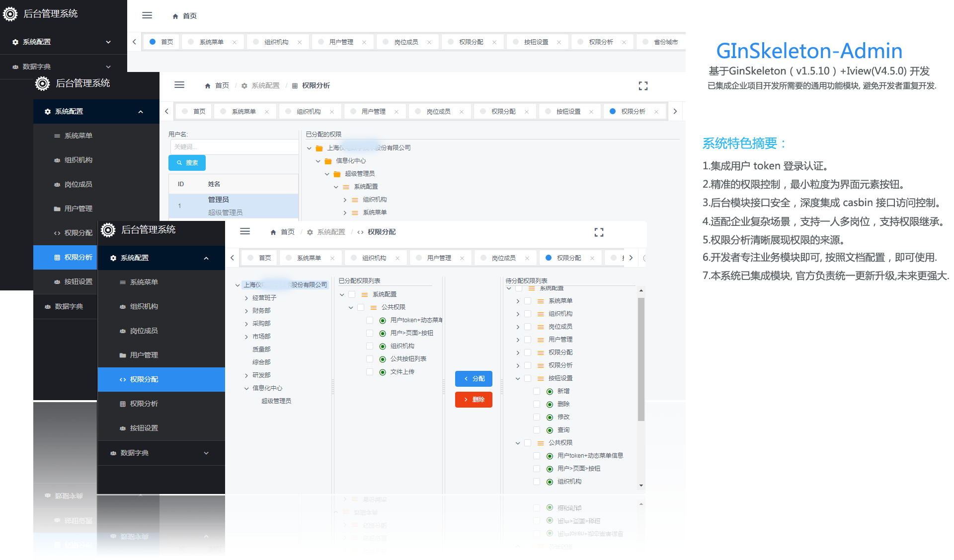Image resolution: width=954 pixels, height=560 pixels.
Task: Click hamburger icon in 权限分析 window header
Action: pyautogui.click(x=179, y=85)
